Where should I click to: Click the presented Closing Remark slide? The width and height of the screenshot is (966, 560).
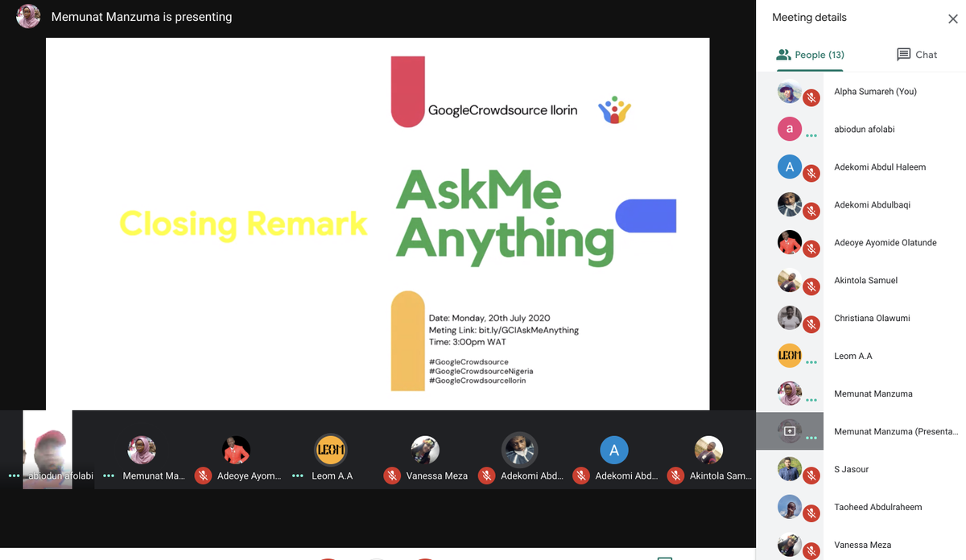click(x=378, y=224)
